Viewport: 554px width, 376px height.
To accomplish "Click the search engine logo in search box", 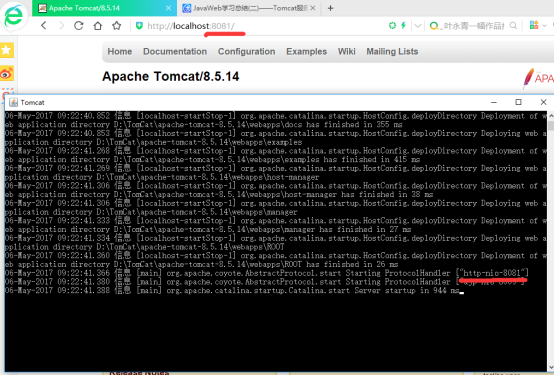I will click(x=434, y=26).
